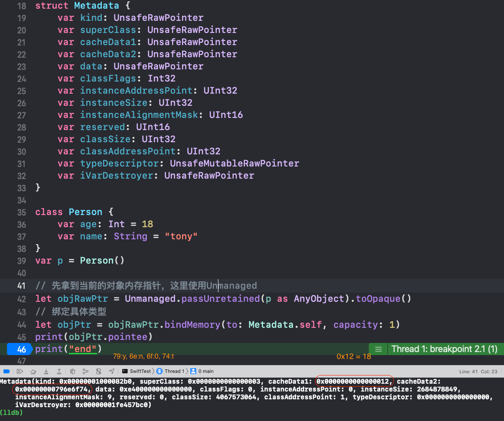The height and width of the screenshot is (421, 504).
Task: Click the Continue program execution icon
Action: click(20, 371)
